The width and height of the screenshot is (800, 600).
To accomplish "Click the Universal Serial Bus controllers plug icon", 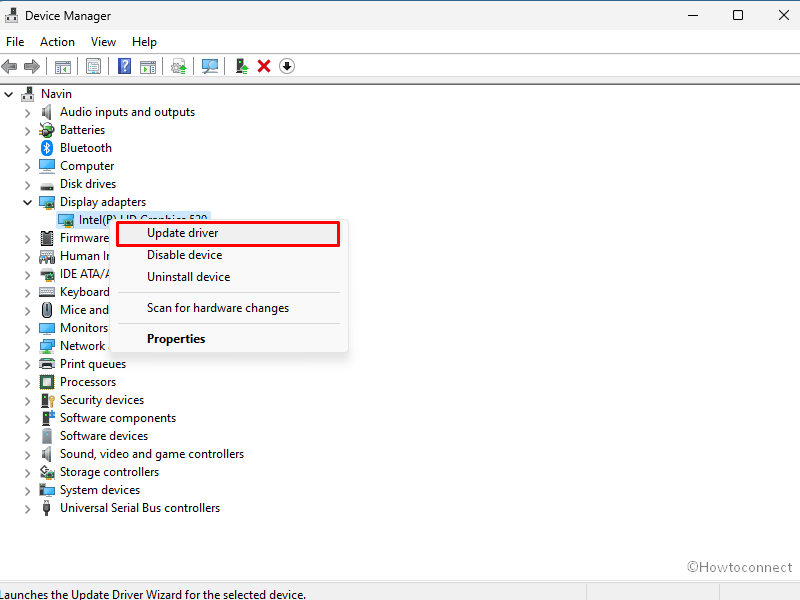I will [46, 508].
